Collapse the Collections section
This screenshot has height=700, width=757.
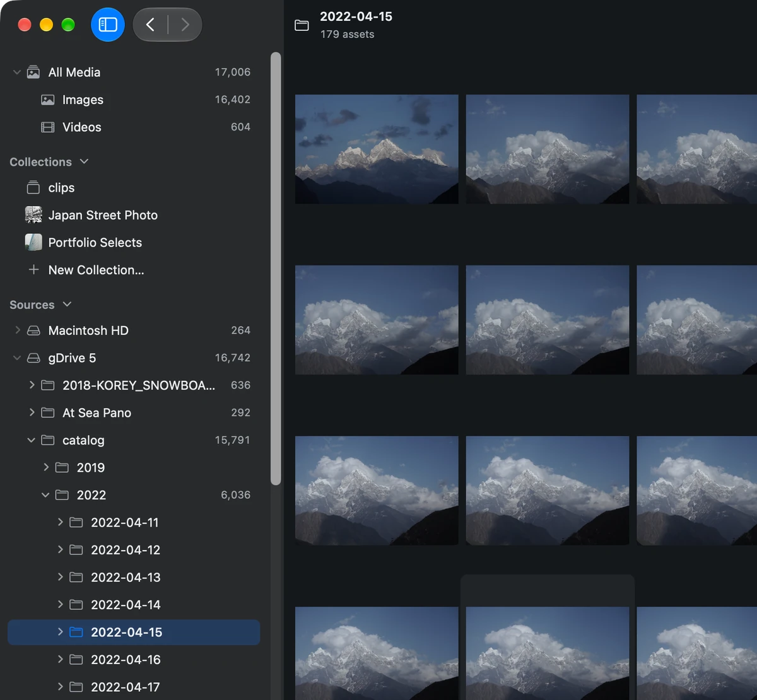coord(84,161)
